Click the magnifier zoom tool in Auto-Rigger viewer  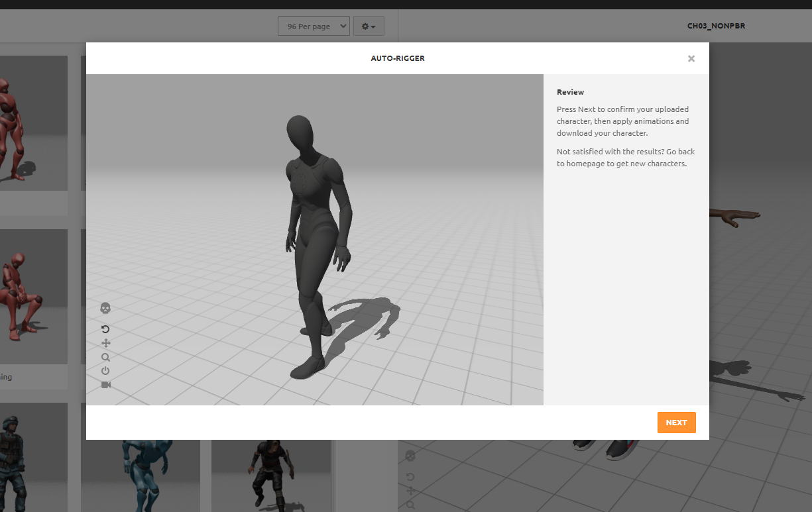[x=105, y=357]
